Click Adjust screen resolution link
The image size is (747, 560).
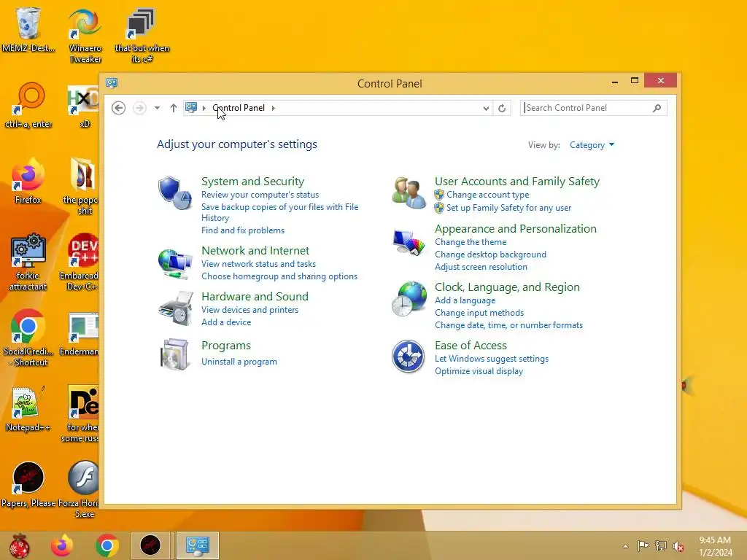(x=481, y=267)
